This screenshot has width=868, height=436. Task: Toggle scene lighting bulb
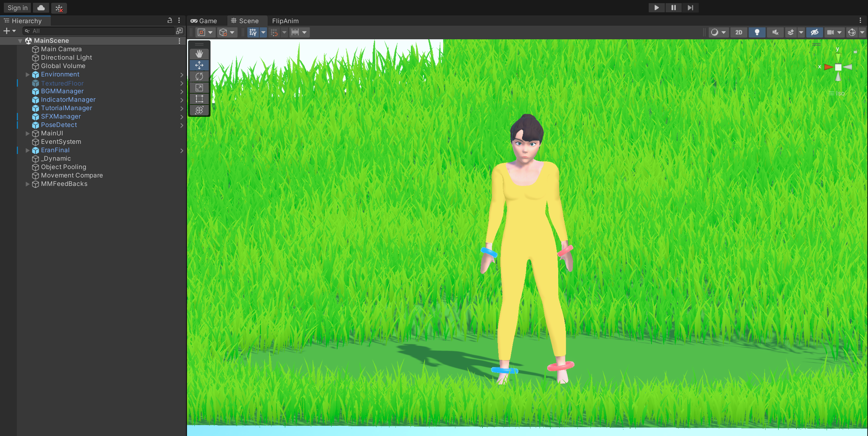757,32
